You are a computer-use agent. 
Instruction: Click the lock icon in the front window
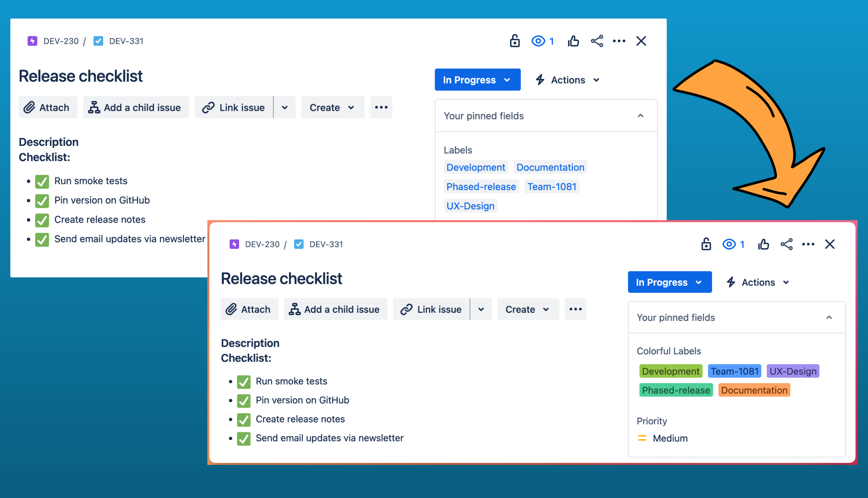tap(706, 244)
